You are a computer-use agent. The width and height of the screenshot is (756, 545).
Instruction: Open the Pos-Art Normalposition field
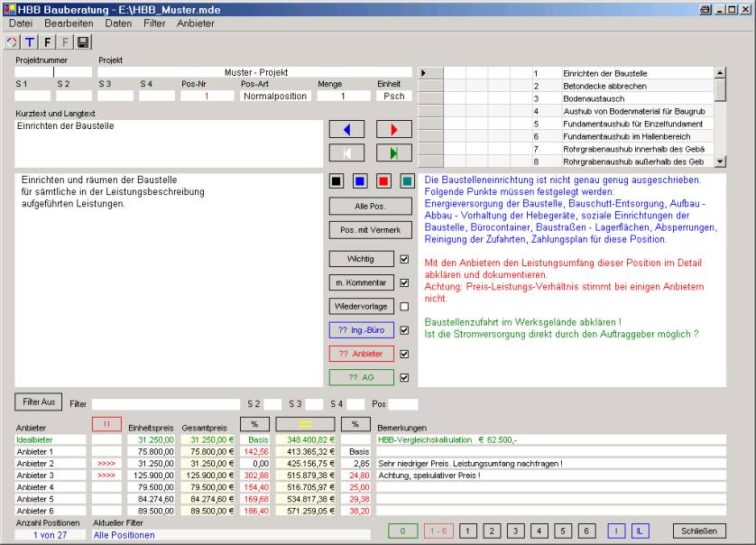coord(275,96)
